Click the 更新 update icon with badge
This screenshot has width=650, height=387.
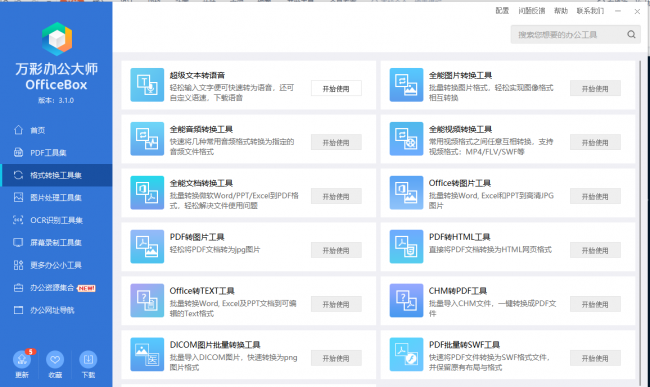coord(22,359)
